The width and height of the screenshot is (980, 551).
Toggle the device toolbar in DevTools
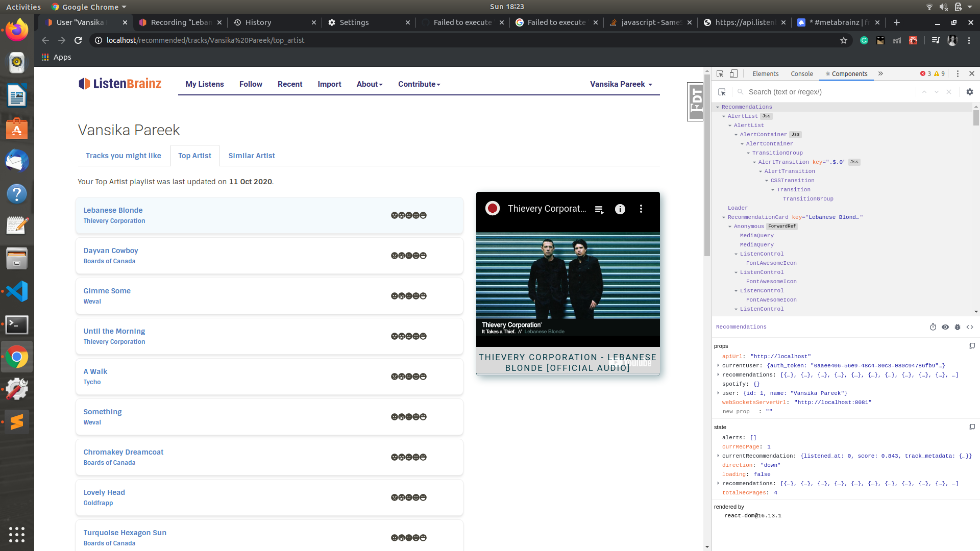click(x=733, y=73)
